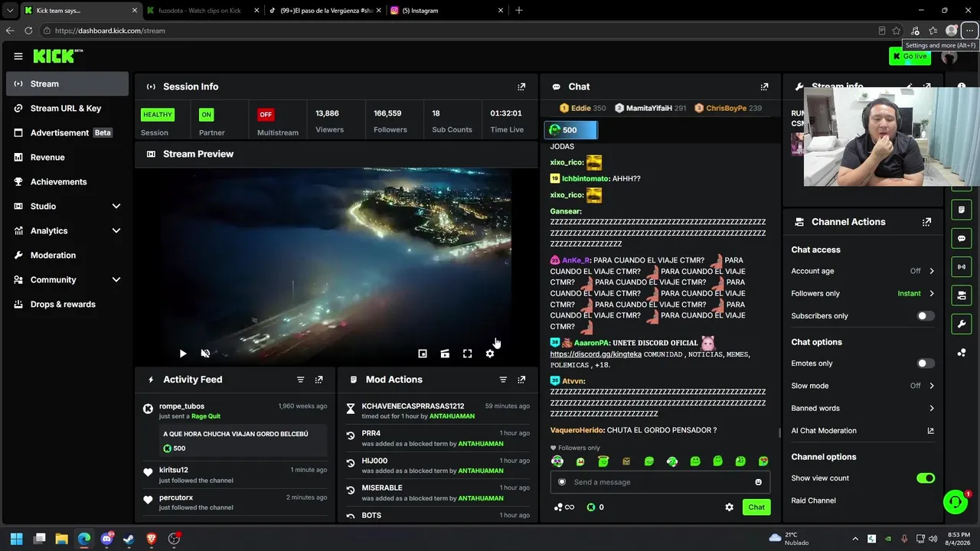Make the stream preview fullscreen
Image resolution: width=980 pixels, height=551 pixels.
point(467,354)
